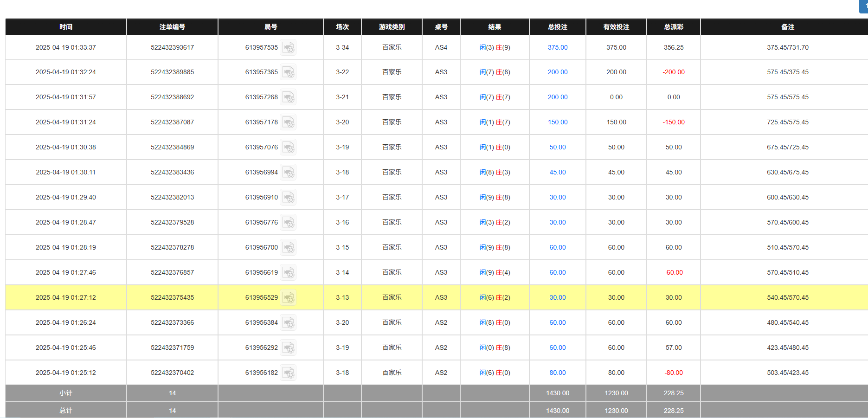Open the replay icon for game 613957178
The image size is (868, 418).
click(289, 122)
